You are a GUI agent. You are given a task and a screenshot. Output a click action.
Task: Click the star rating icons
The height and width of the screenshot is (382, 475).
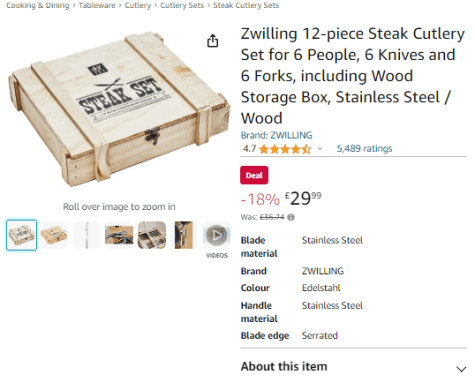point(285,149)
